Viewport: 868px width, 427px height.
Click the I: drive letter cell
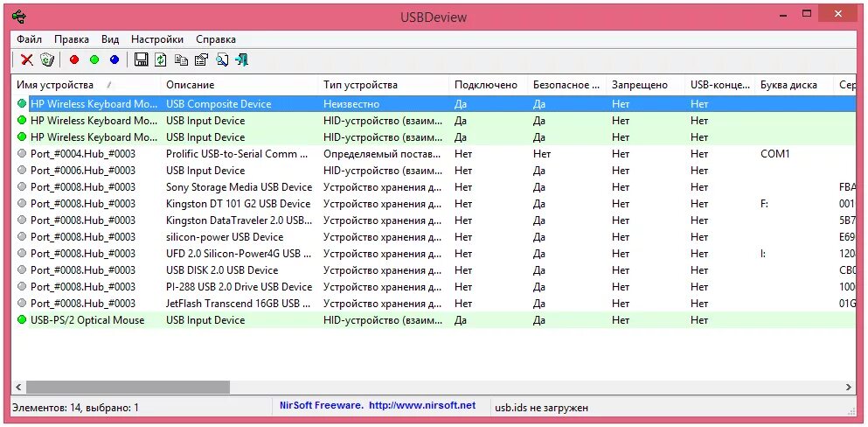tap(763, 253)
